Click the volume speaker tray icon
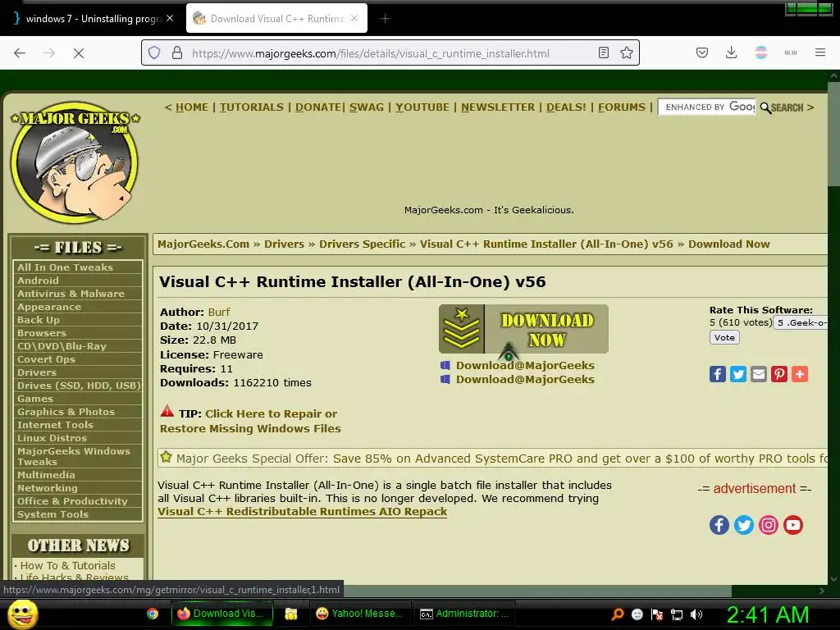The image size is (840, 630). [696, 614]
